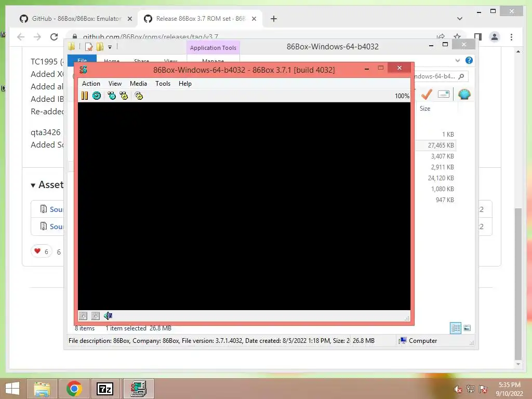Open Chrome profile avatar icon
Viewport: 532px width, 399px height.
click(x=495, y=37)
